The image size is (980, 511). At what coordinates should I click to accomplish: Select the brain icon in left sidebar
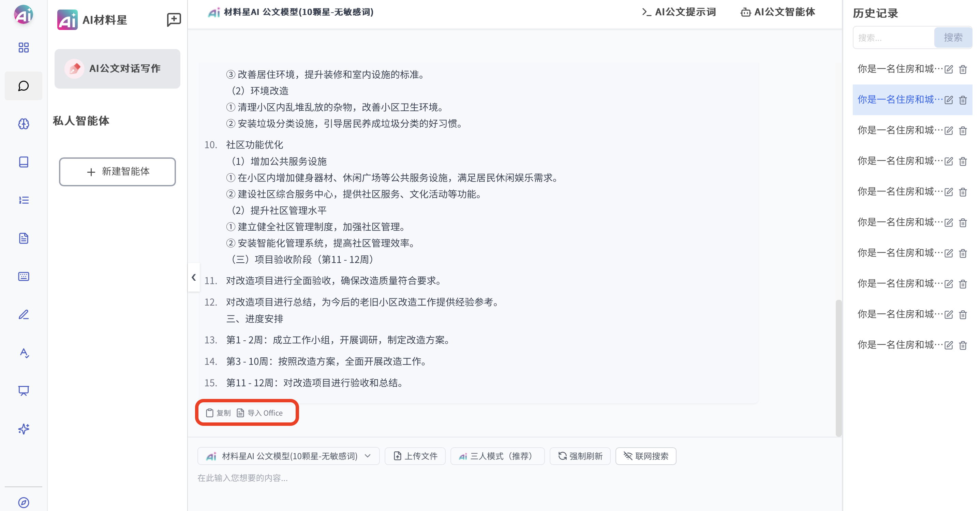tap(24, 124)
